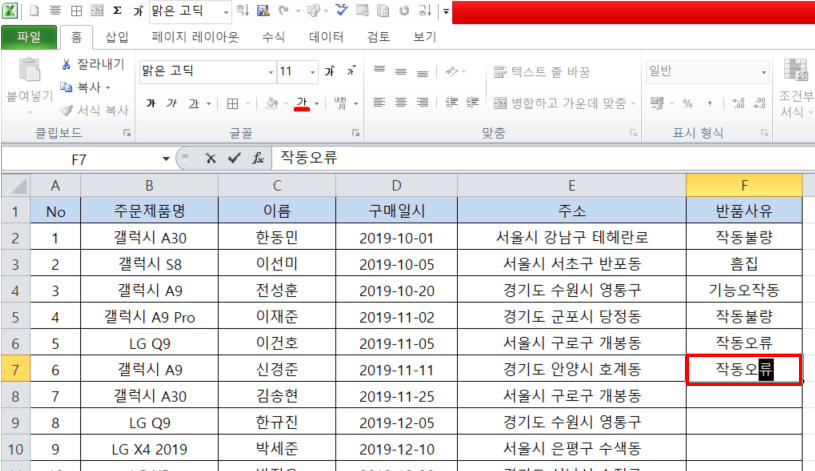Click the spell check icon in quick access toolbar
This screenshot has height=471, width=815.
click(341, 10)
